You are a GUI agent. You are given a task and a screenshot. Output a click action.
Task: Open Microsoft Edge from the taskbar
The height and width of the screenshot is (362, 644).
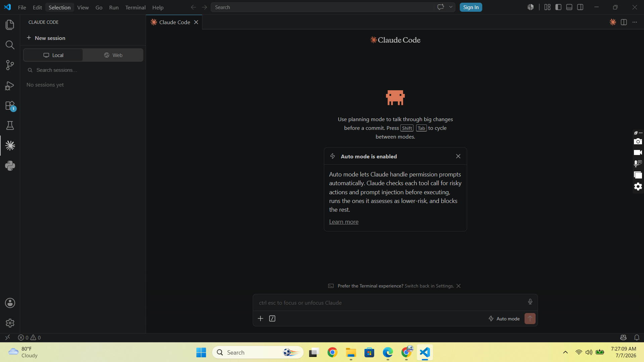[x=388, y=352]
